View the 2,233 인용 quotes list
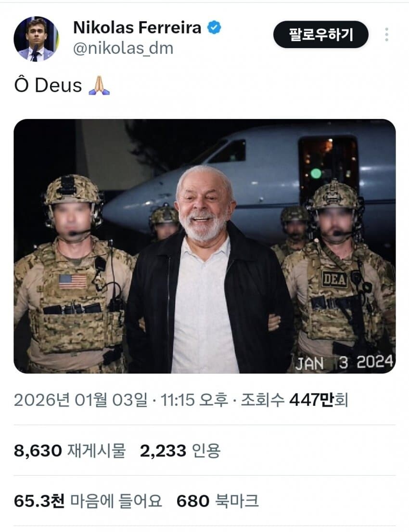Screen dimensions: 409x532 pos(180,451)
